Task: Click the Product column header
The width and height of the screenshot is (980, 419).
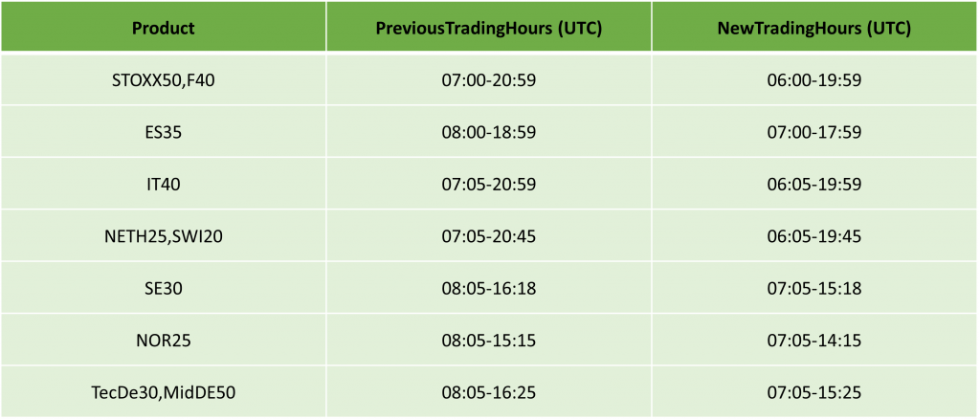Action: point(163,26)
